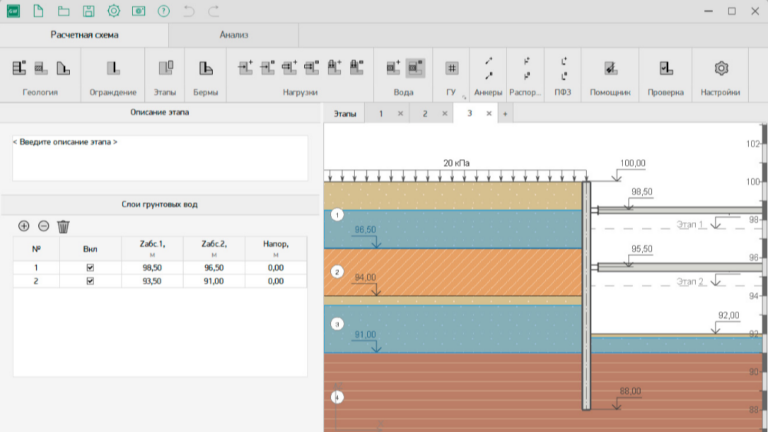Select Zабс.1 cell 93,50
This screenshot has height=432, width=768.
[152, 281]
